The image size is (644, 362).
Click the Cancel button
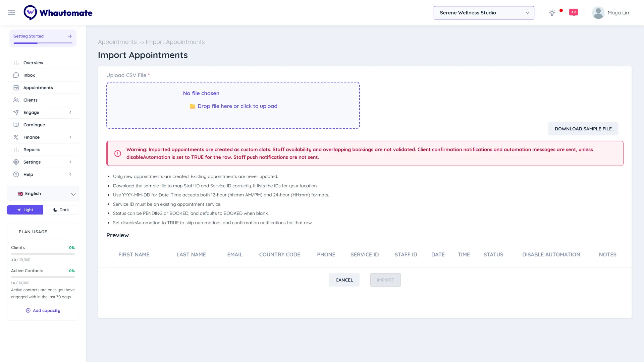click(344, 280)
